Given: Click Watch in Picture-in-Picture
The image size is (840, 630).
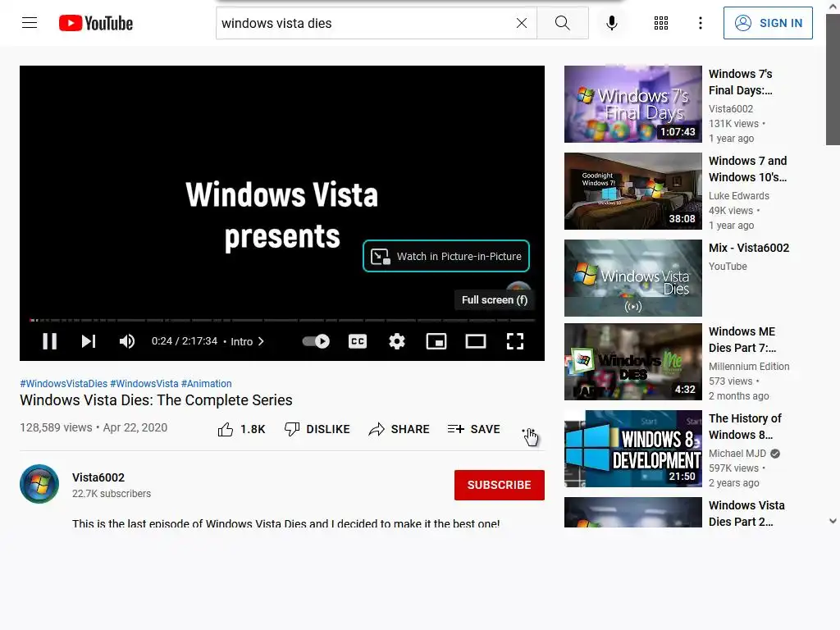Looking at the screenshot, I should pyautogui.click(x=446, y=256).
